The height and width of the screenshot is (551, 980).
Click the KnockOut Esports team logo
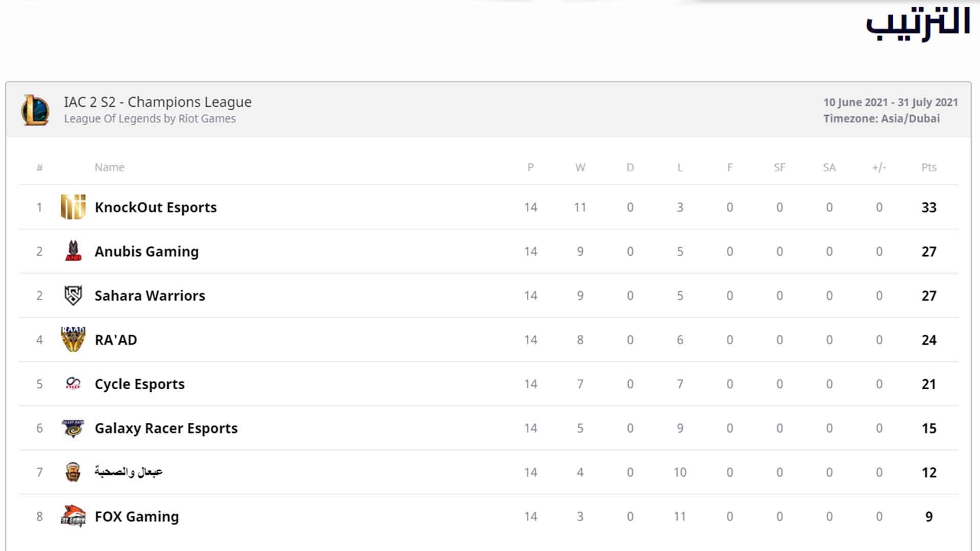(x=73, y=207)
